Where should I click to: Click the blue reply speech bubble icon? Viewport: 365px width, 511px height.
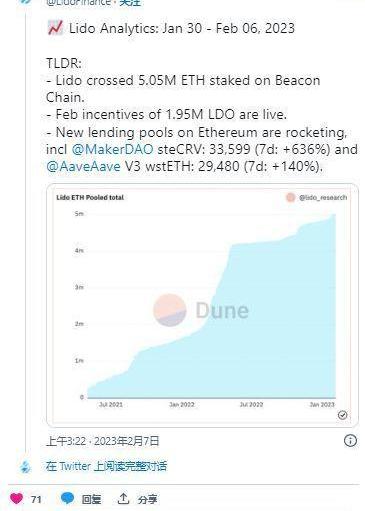[x=67, y=498]
